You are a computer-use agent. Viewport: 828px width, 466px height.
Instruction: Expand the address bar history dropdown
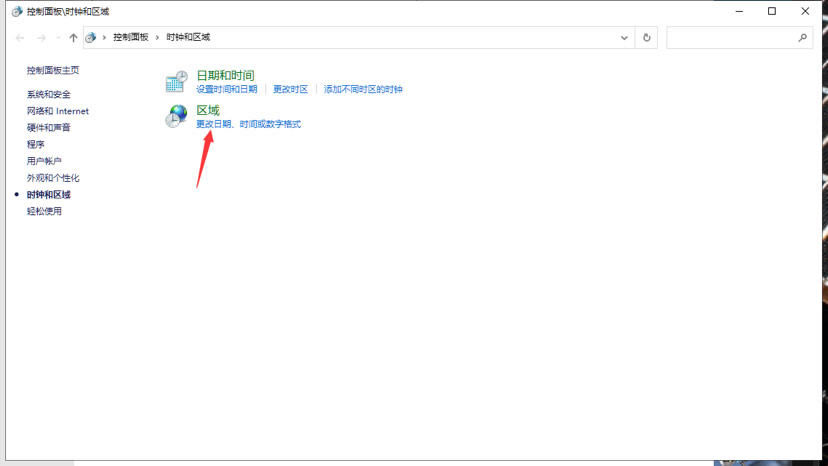(x=625, y=37)
